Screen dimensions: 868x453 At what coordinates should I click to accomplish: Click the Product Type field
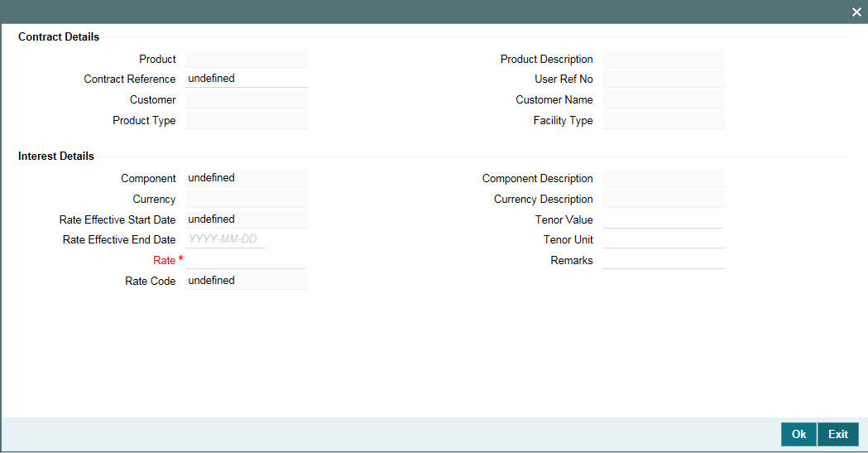tap(247, 120)
